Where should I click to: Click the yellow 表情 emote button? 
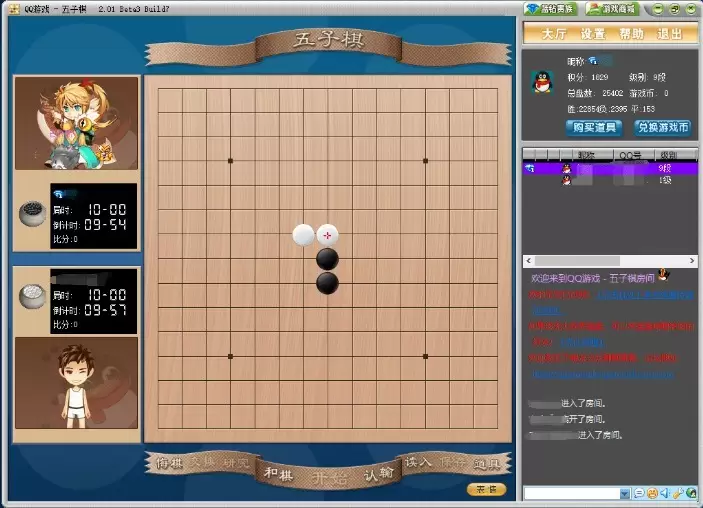tap(486, 490)
